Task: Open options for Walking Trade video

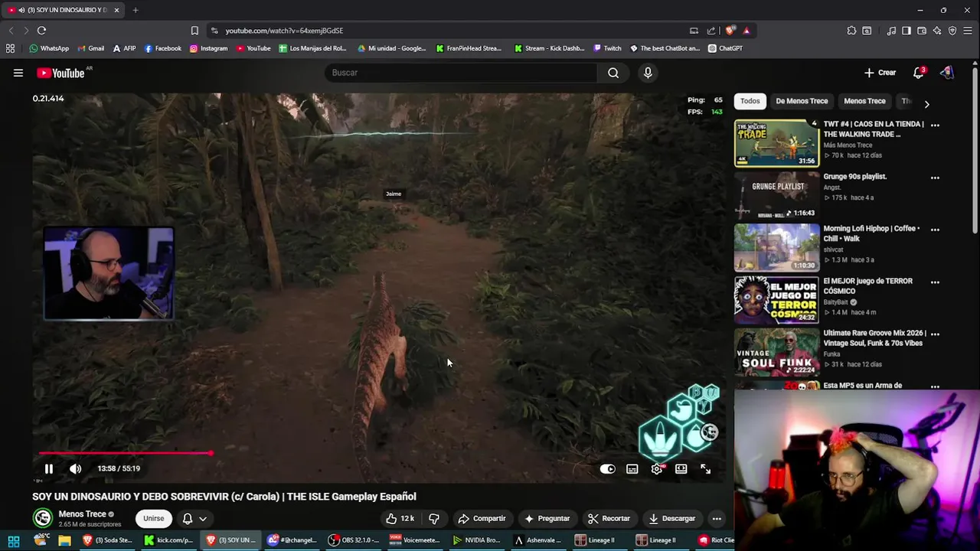Action: coord(935,125)
